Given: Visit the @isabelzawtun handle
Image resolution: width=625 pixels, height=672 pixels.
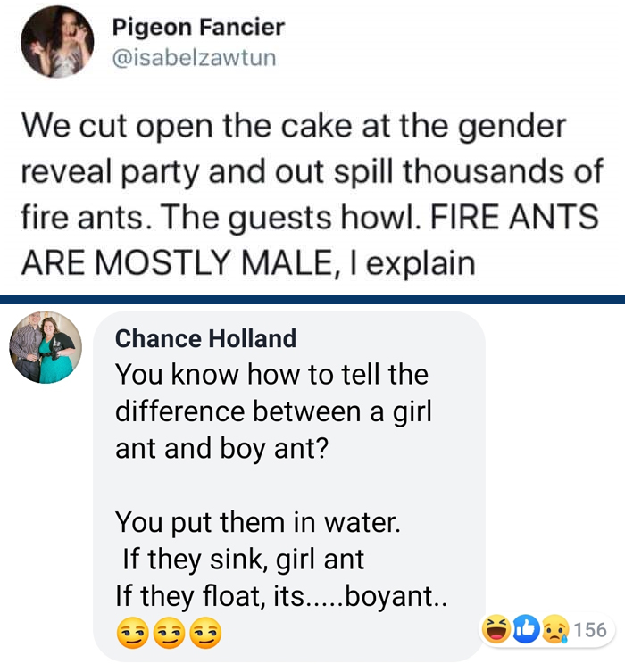Looking at the screenshot, I should pos(194,59).
